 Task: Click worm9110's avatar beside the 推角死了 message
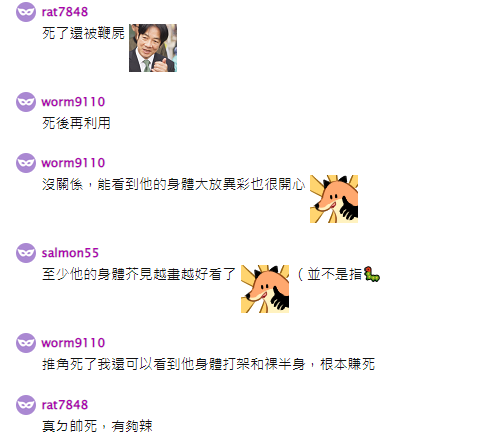pos(26,343)
